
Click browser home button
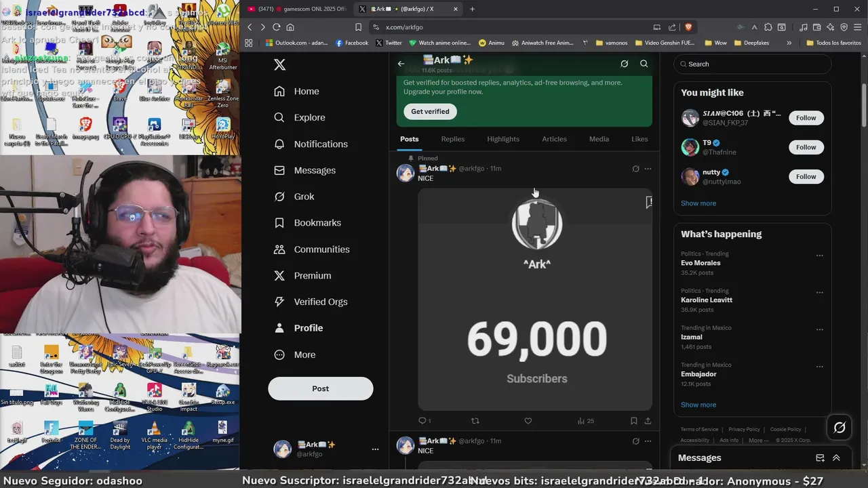290,27
